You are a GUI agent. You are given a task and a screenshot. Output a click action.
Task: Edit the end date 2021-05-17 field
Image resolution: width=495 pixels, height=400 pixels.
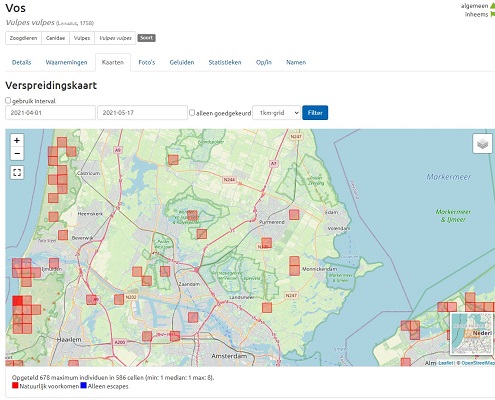(x=142, y=113)
